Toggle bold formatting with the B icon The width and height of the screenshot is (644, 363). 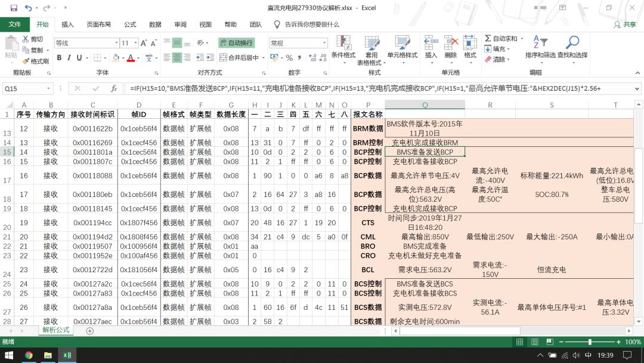pyautogui.click(x=59, y=57)
